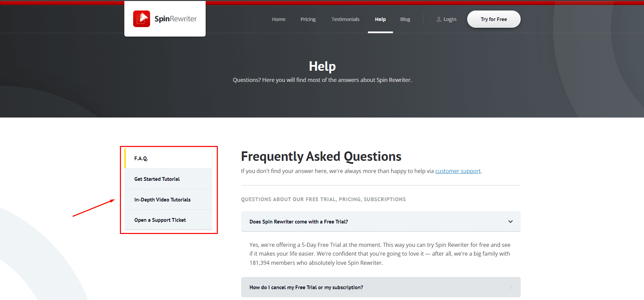Click the user icon beside Login

439,19
